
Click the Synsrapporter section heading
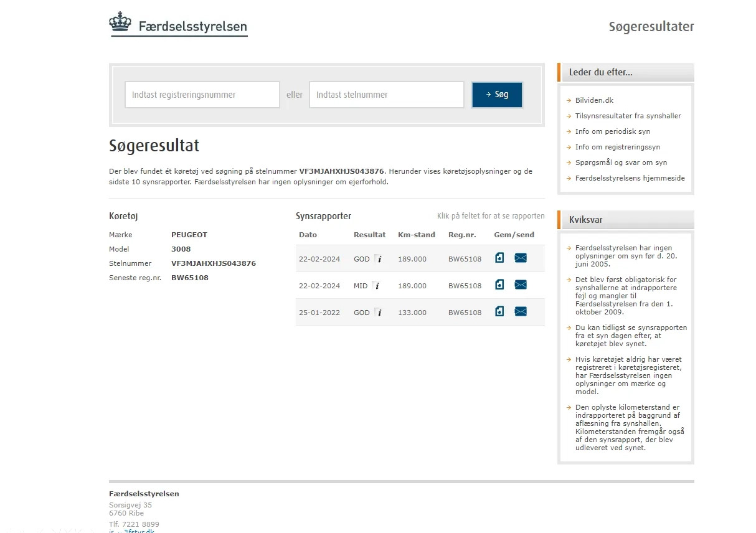323,216
